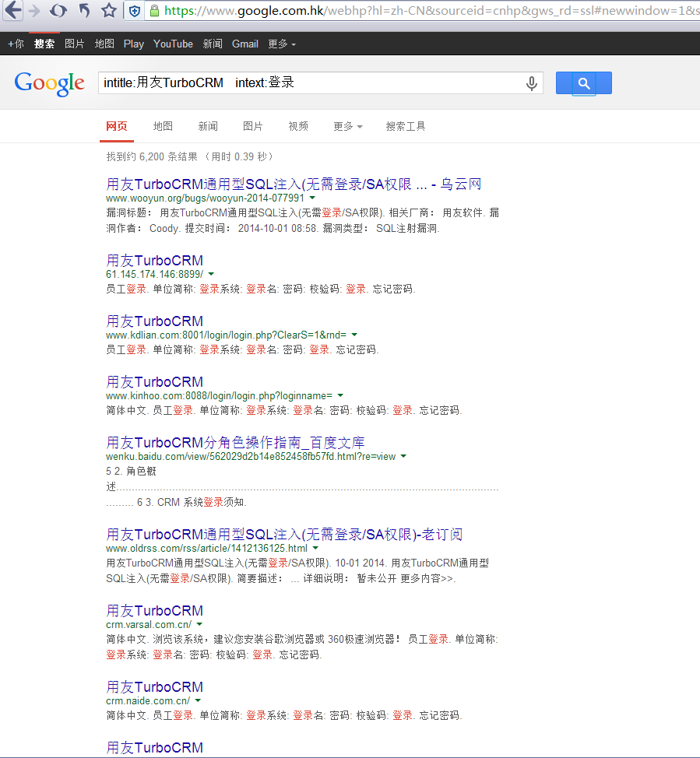Expand dropdown arrow beside kinhoo.com URL
Viewport: 700px width, 758px height.
(340, 395)
